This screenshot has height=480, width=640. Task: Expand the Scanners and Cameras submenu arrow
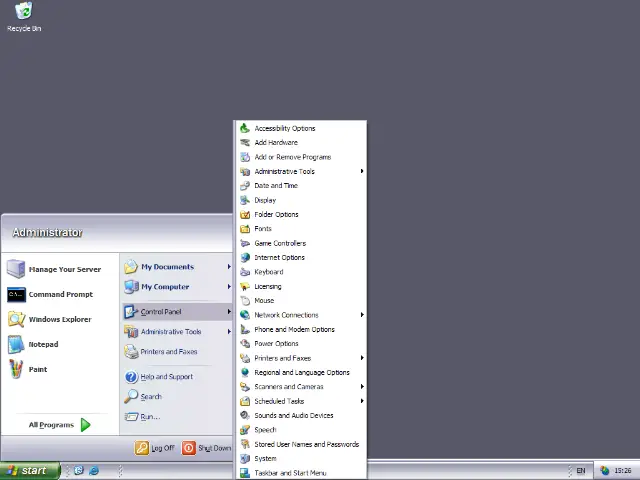(362, 387)
